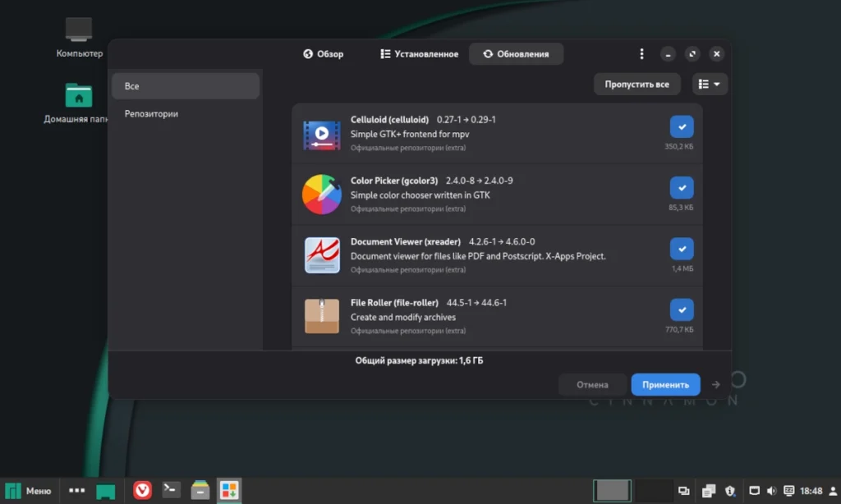Click the Общий размер загрузки: 1,6 ГБ text
Screen dimensions: 841x504
tap(419, 361)
